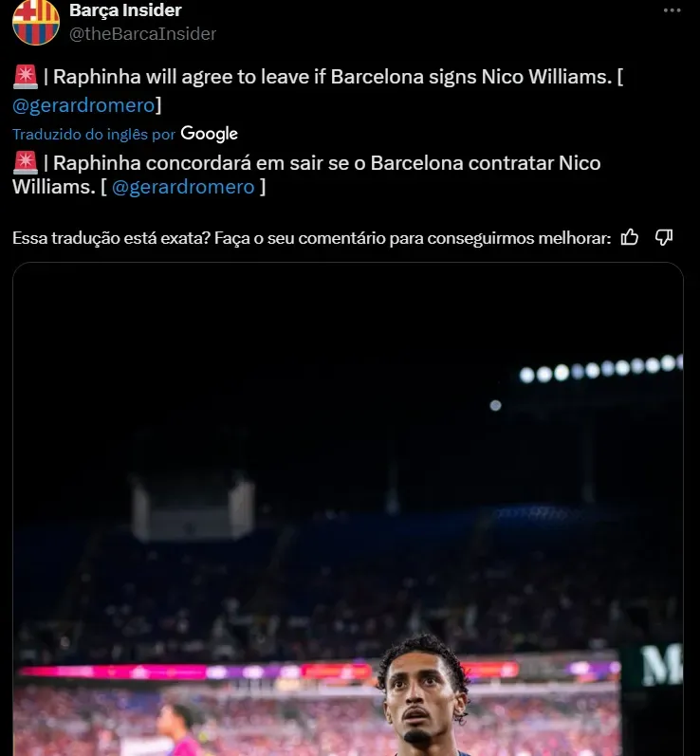Give a thumbs down to the translation
The image size is (700, 756).
(664, 238)
